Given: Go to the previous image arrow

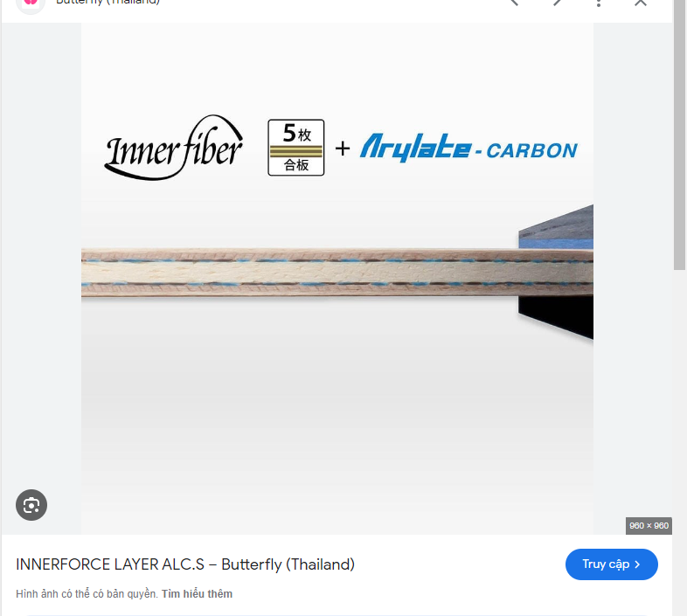Looking at the screenshot, I should 515,3.
